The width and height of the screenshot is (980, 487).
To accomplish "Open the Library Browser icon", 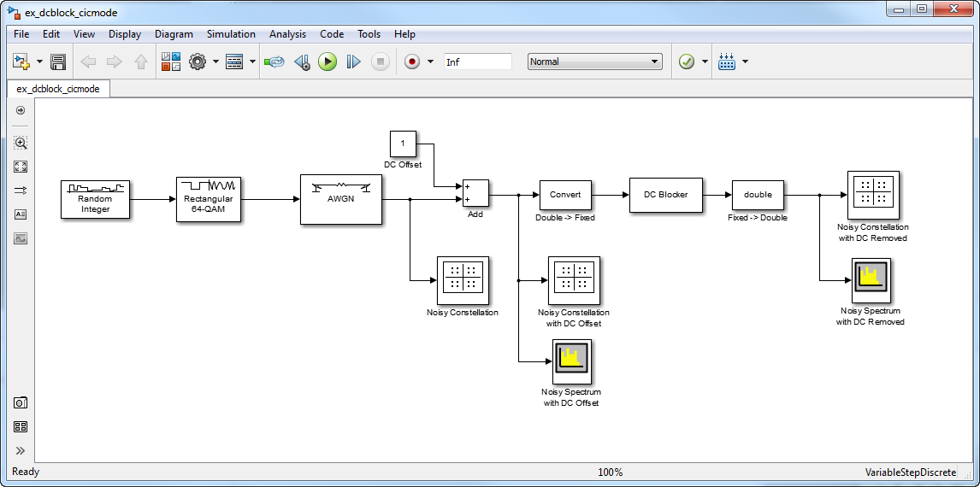I will (x=171, y=62).
